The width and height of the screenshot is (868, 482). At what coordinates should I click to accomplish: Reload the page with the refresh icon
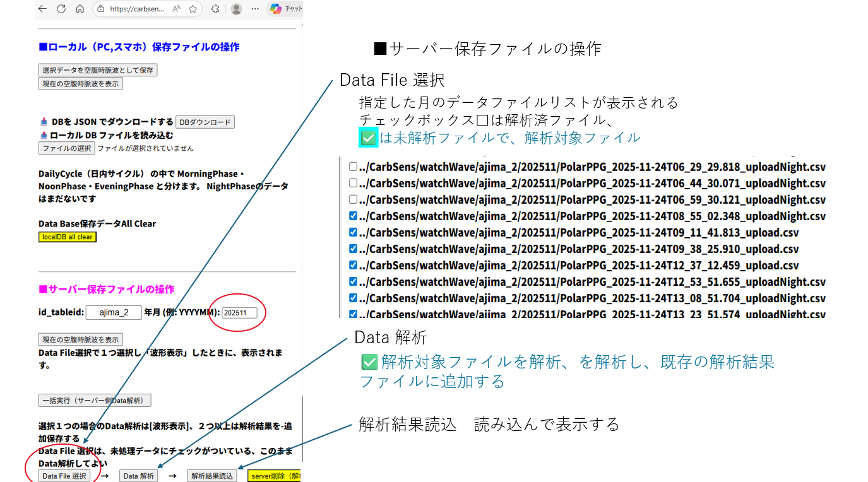[x=61, y=9]
